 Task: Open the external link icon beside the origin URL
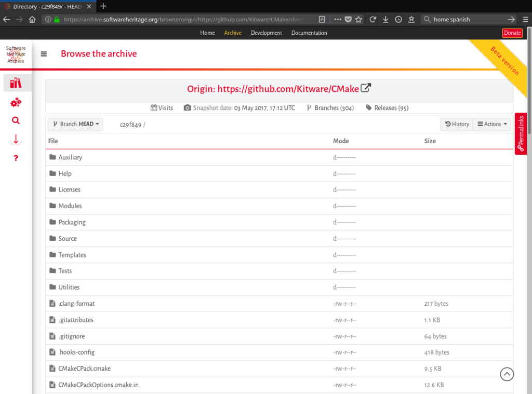click(366, 88)
